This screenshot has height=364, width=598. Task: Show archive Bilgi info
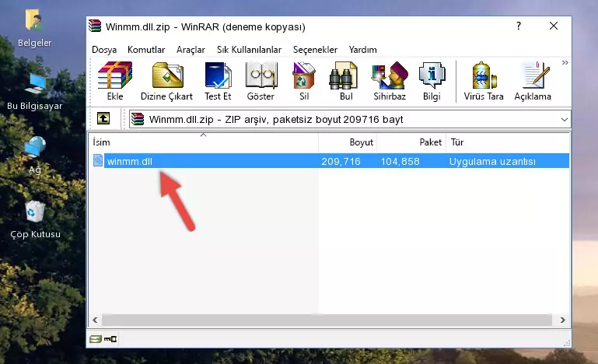click(x=432, y=81)
